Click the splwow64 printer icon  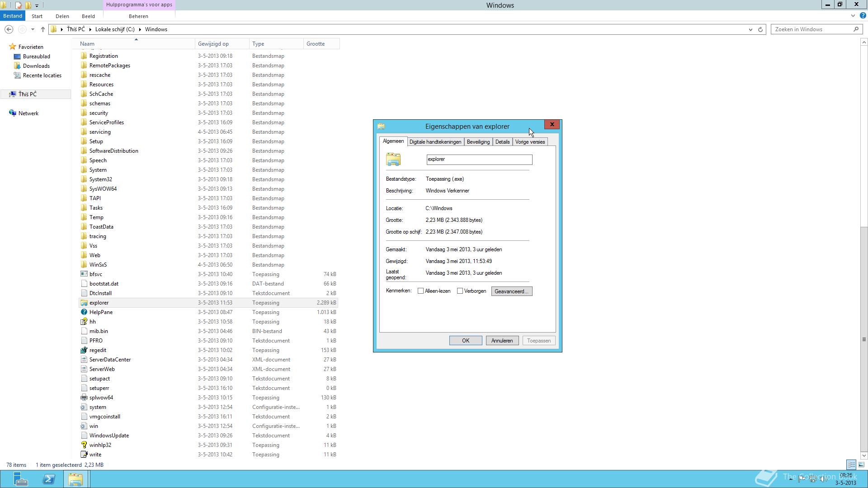[84, 398]
